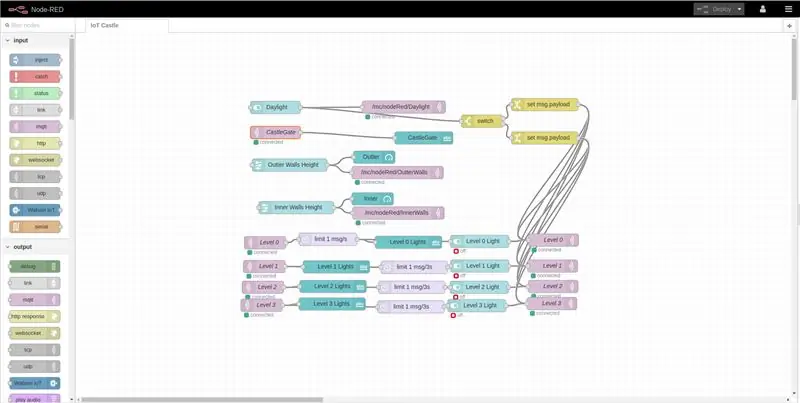This screenshot has height=403, width=800.
Task: Select the Watson IoT input node
Action: click(35, 210)
